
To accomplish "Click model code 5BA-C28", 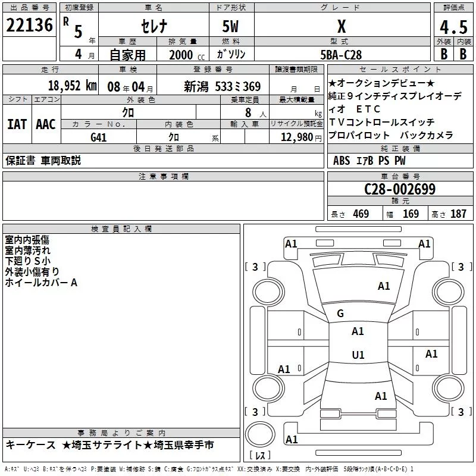I will coord(341,55).
